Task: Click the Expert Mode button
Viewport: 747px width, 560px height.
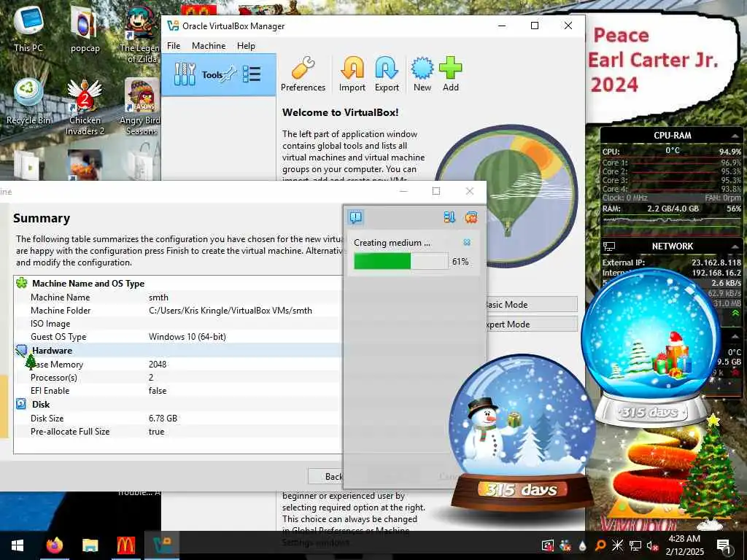Action: click(x=532, y=324)
